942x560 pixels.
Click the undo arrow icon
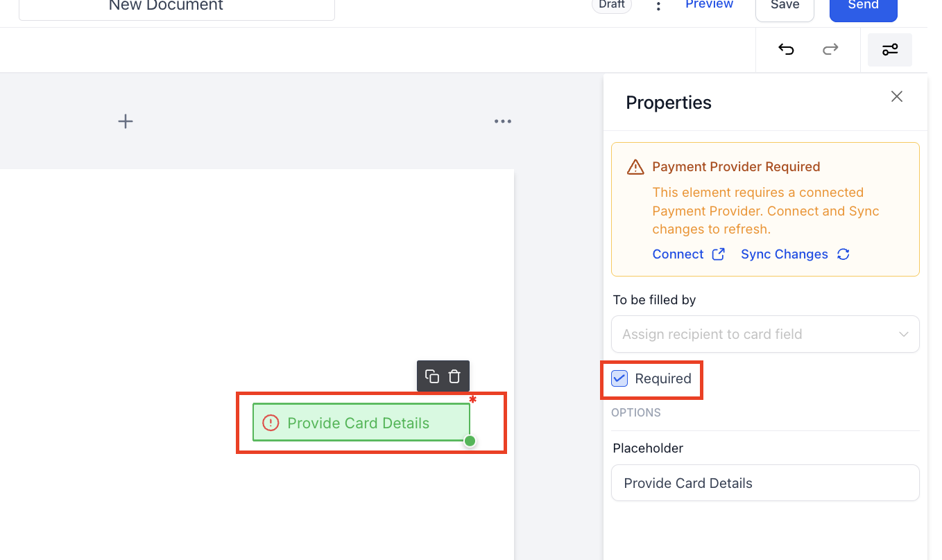click(x=786, y=49)
